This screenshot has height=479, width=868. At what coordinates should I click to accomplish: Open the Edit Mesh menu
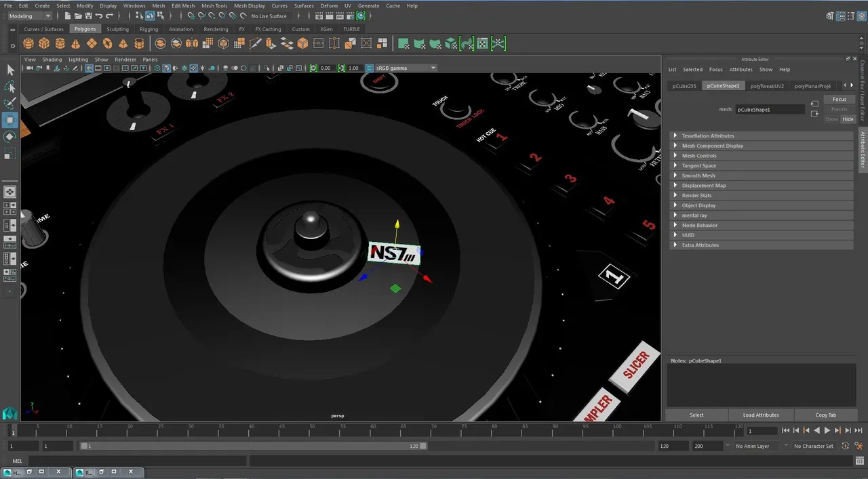pos(183,5)
